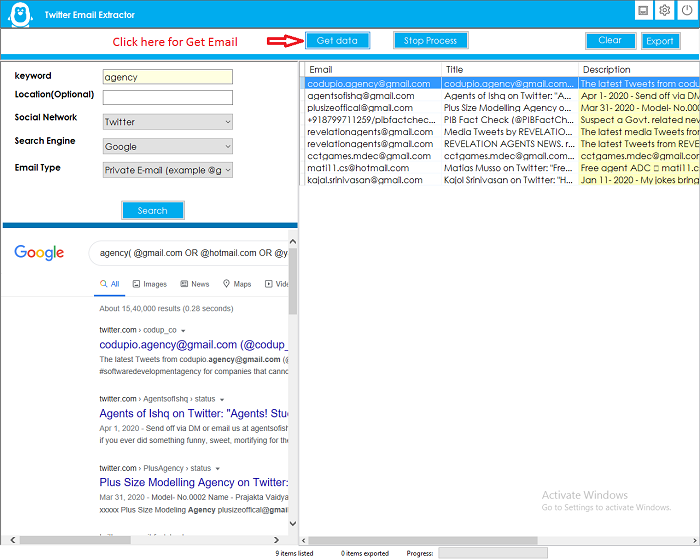Open Social Network dropdown

coord(167,122)
